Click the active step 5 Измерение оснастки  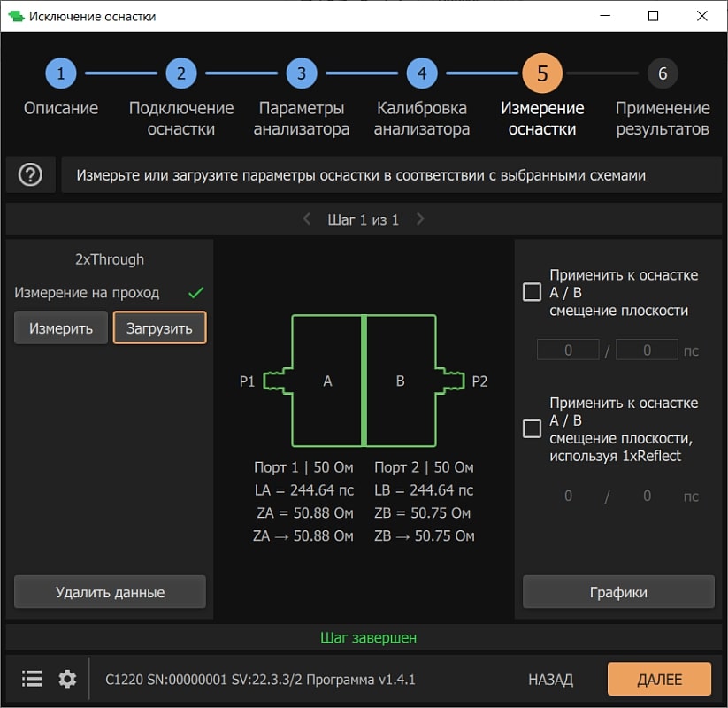(541, 73)
